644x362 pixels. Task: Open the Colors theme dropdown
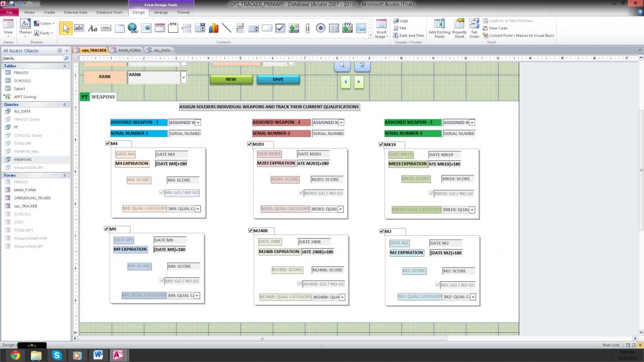44,23
